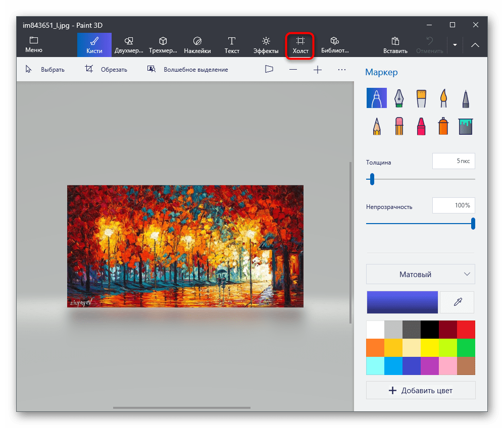Expand the Матовый finish dropdown
Screen dimensions: 504x428
pyautogui.click(x=420, y=274)
